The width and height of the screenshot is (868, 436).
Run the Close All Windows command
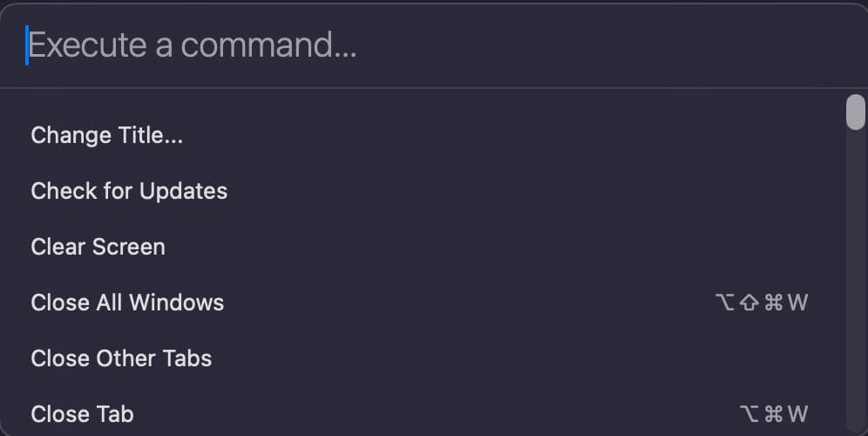click(x=127, y=303)
